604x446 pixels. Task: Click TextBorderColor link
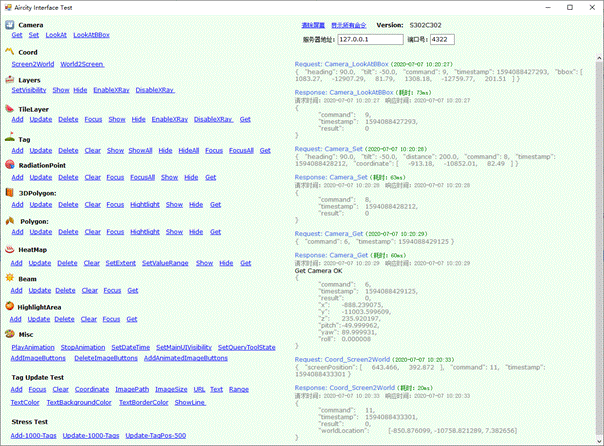pyautogui.click(x=144, y=402)
